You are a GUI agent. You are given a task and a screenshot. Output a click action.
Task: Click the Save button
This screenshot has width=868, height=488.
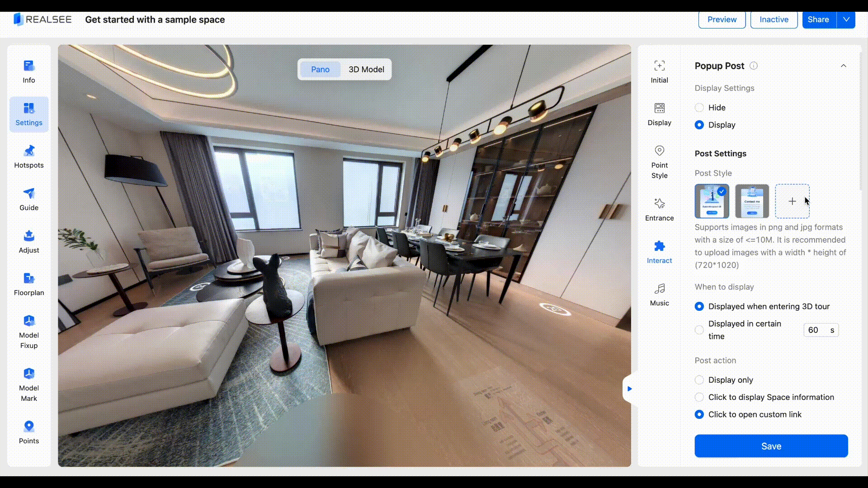[x=771, y=446]
